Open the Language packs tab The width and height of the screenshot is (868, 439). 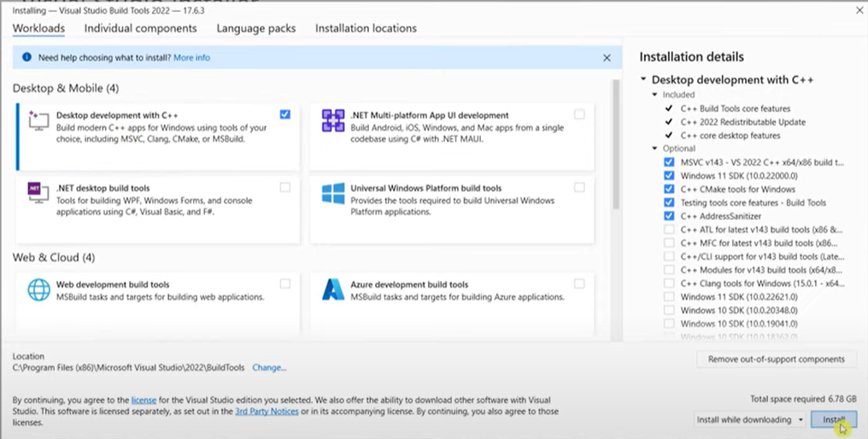(255, 28)
